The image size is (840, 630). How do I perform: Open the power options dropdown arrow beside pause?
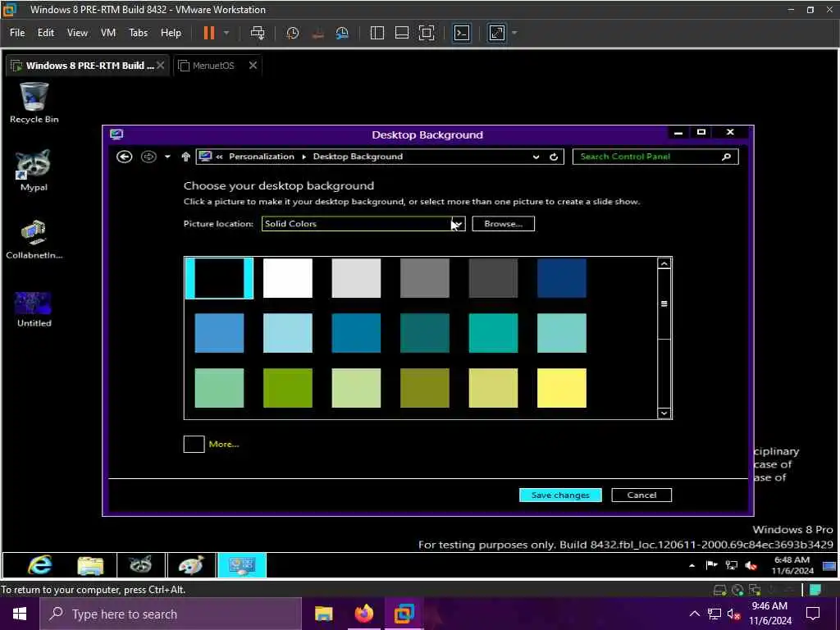(x=226, y=33)
